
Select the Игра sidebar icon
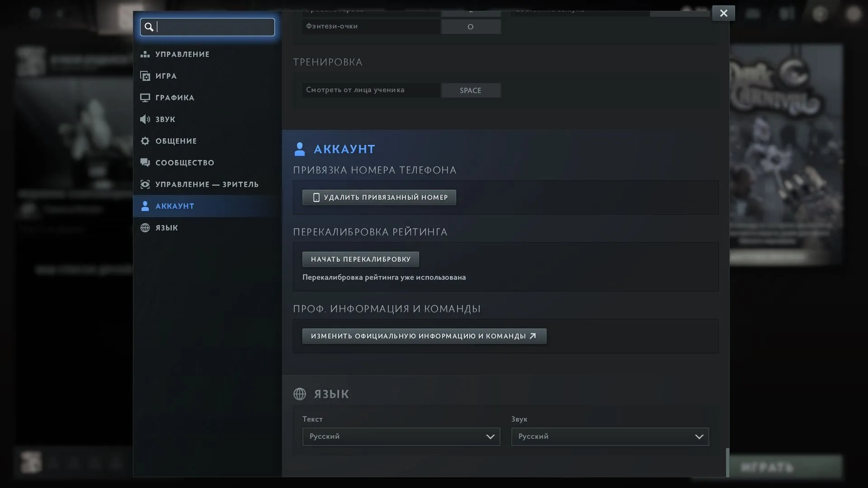coord(145,76)
